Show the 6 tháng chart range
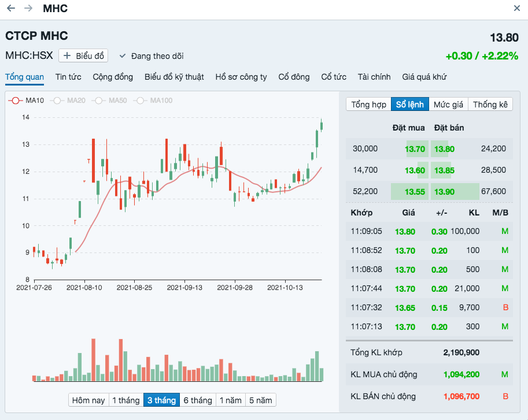Viewport: 528px width, 420px height. point(198,400)
